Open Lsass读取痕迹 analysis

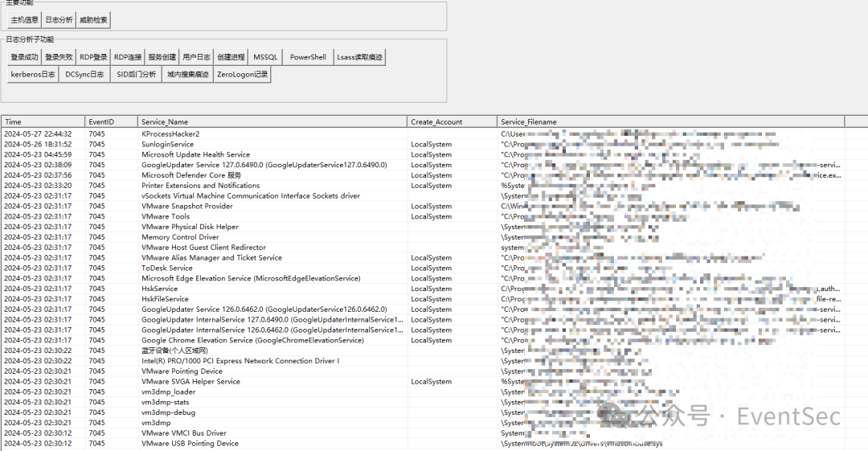point(359,57)
